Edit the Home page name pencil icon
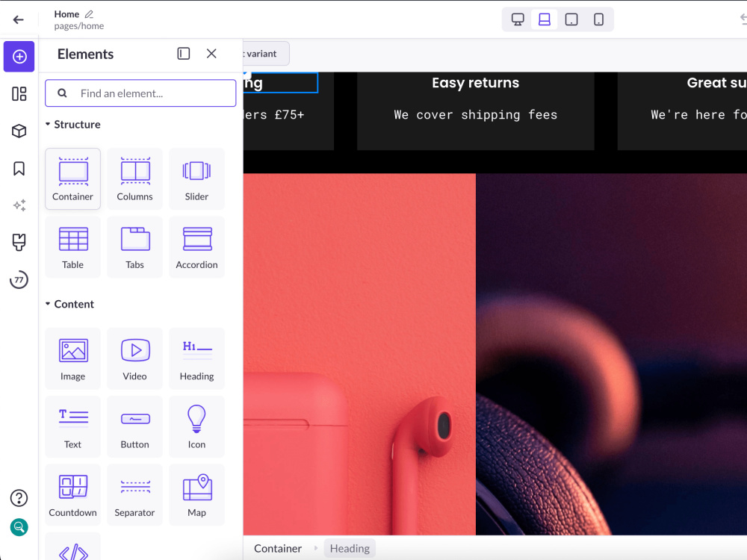The width and height of the screenshot is (747, 560). tap(89, 14)
